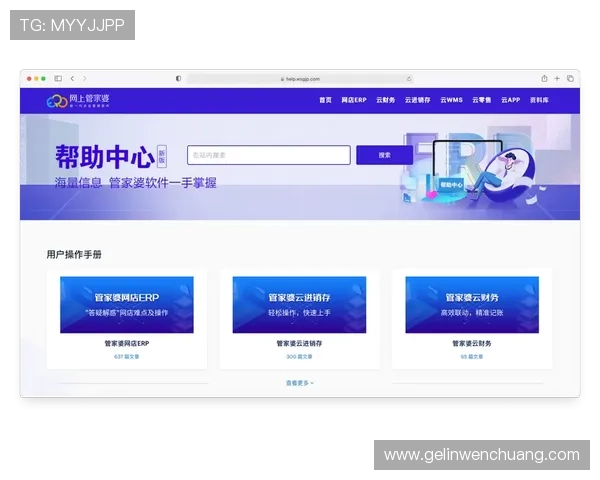600x480 pixels.
Task: Go back with the browser back arrow
Action: (72, 78)
